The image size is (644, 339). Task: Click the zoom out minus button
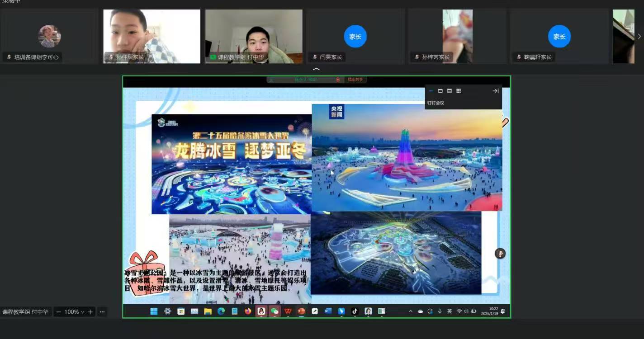pos(58,312)
